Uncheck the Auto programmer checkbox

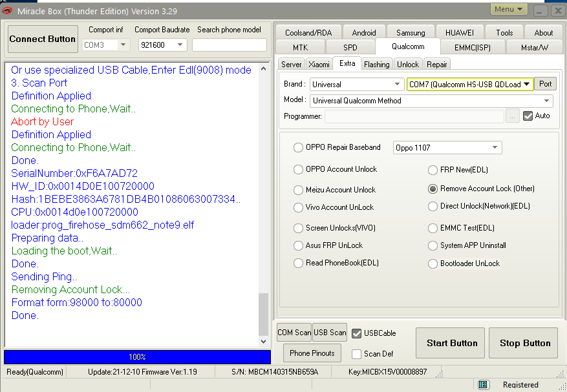pyautogui.click(x=528, y=116)
